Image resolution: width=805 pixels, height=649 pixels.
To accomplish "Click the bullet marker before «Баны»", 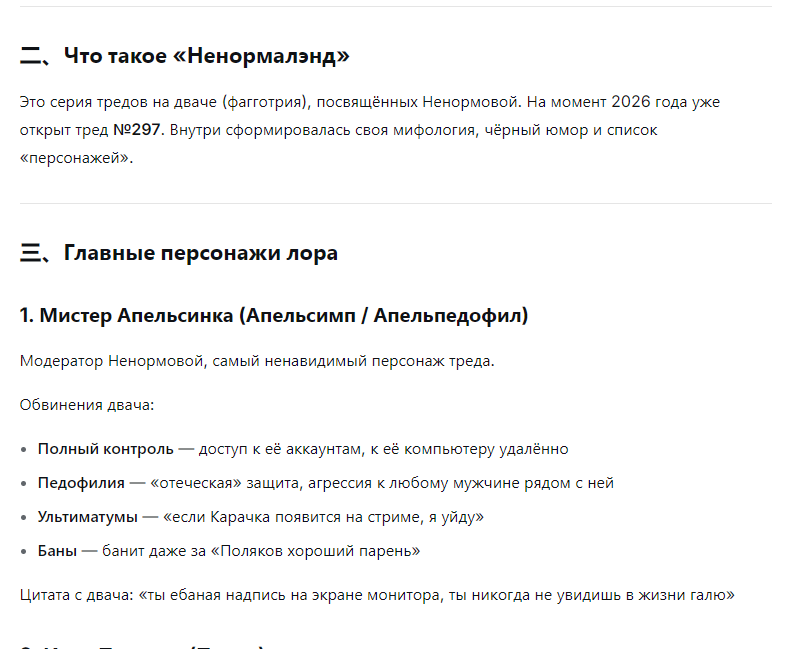I will tap(24, 551).
